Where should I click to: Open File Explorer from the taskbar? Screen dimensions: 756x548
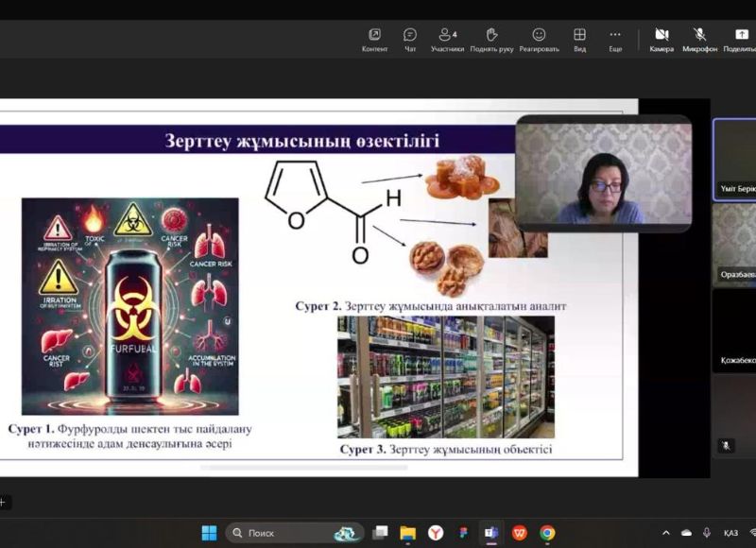coord(408,533)
